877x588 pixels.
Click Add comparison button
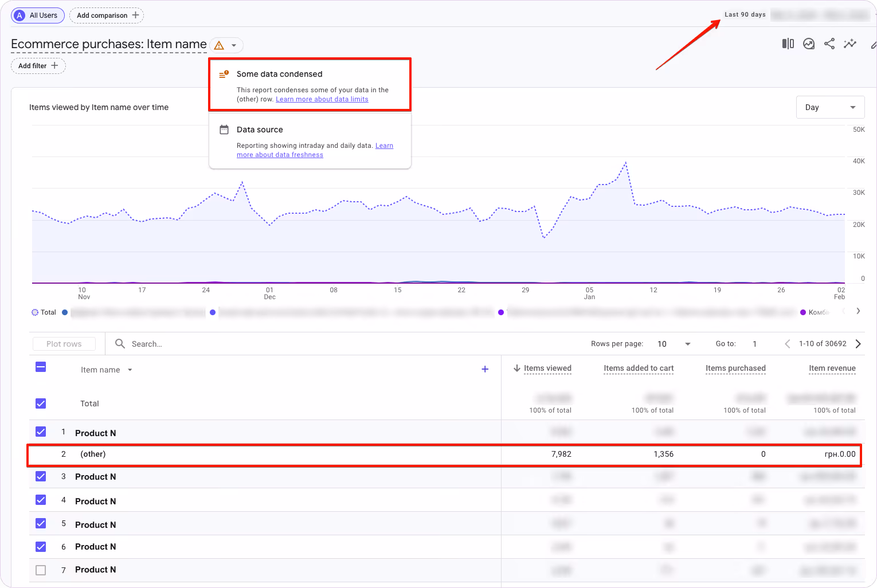(x=107, y=15)
